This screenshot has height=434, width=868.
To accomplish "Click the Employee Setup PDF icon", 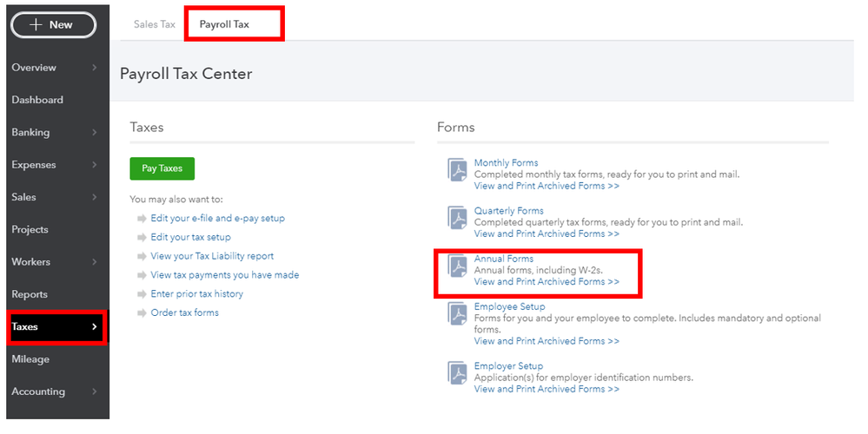I will 457,314.
